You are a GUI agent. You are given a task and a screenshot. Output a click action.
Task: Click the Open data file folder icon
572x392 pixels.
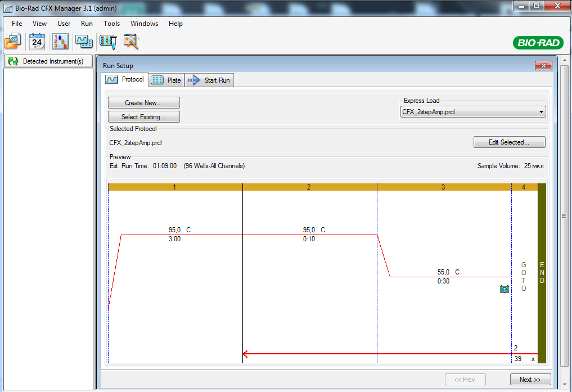pyautogui.click(x=12, y=41)
